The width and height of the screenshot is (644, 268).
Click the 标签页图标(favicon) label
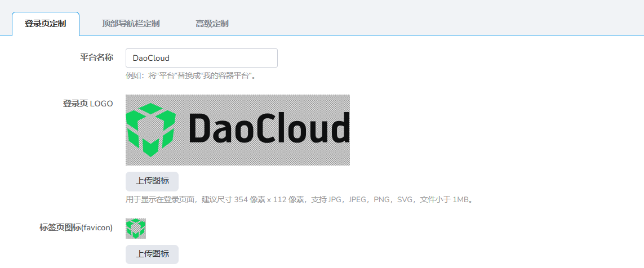coord(76,227)
